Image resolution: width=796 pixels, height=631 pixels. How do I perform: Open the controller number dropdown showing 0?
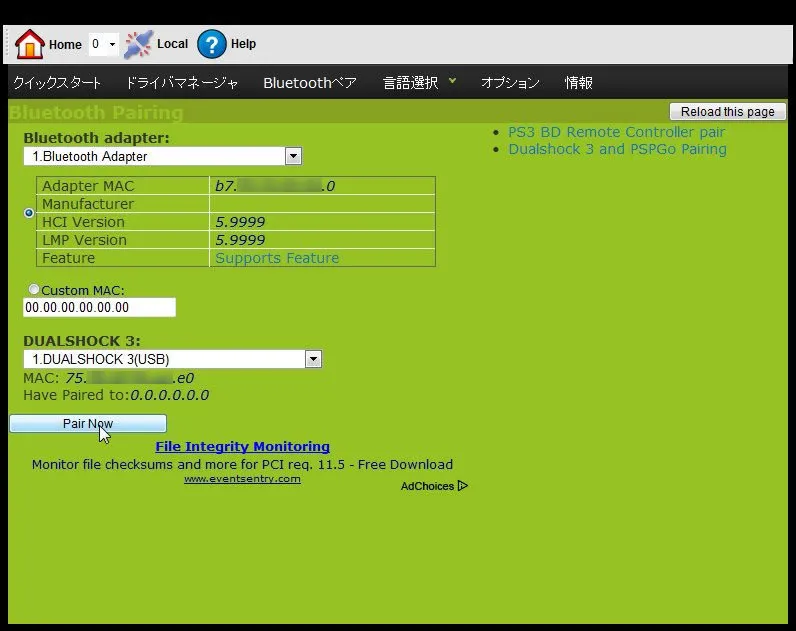(x=104, y=44)
